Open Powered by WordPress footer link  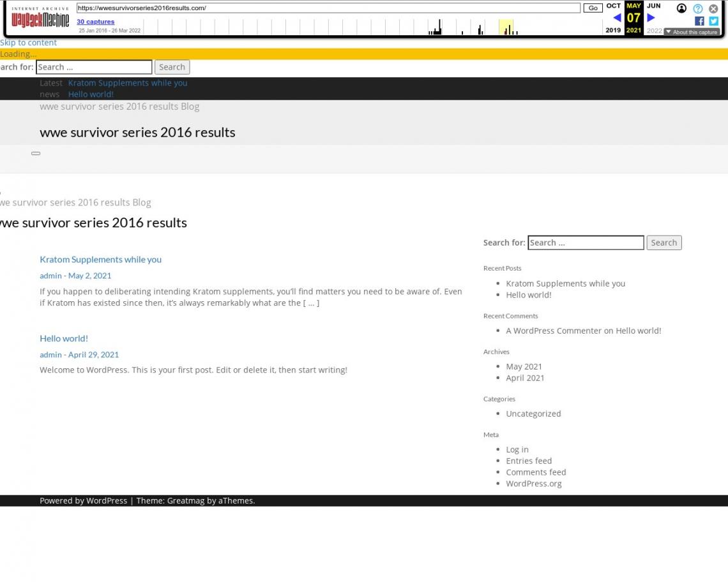tap(83, 501)
